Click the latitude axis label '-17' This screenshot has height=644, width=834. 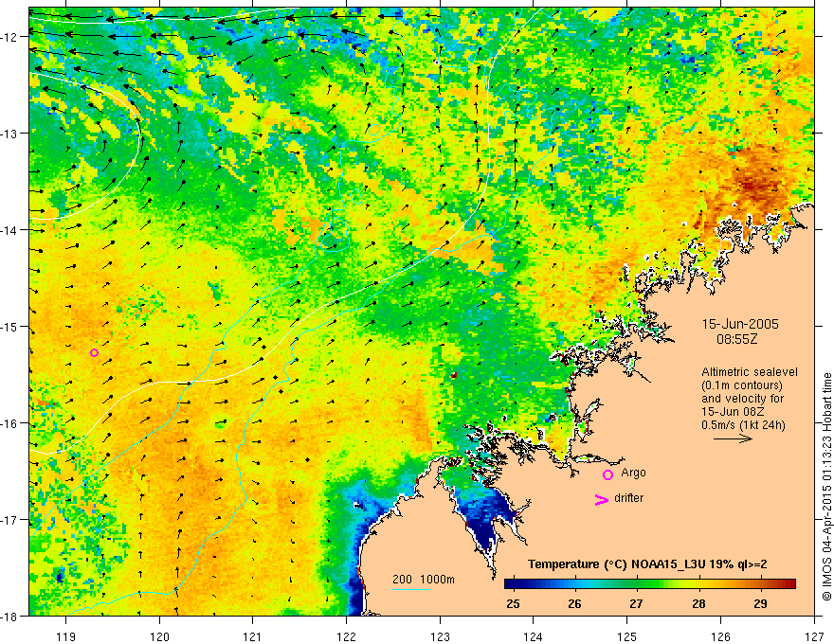[10, 520]
